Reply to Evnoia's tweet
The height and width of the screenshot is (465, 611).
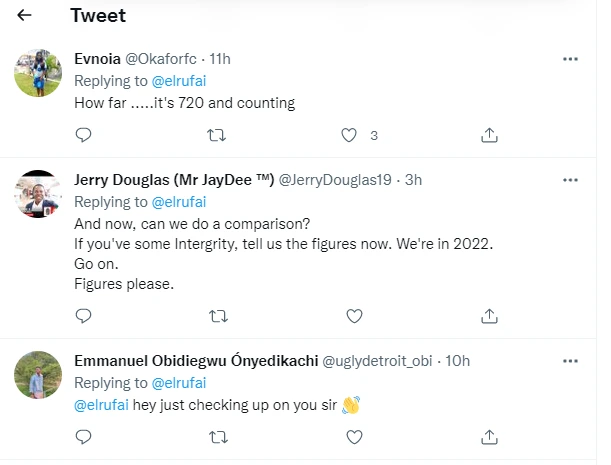pyautogui.click(x=84, y=135)
